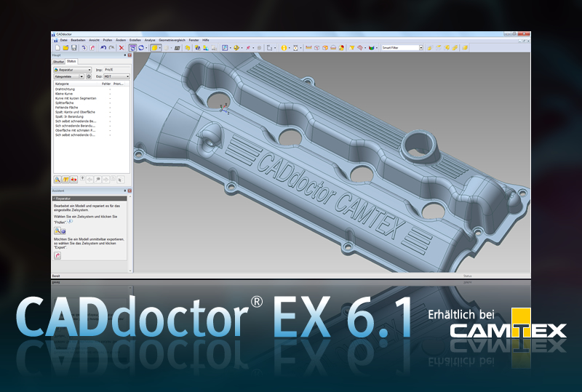Screen dimensions: 582x392
Task: Expand arrow next to coordinate axis icon
Action: [275, 48]
